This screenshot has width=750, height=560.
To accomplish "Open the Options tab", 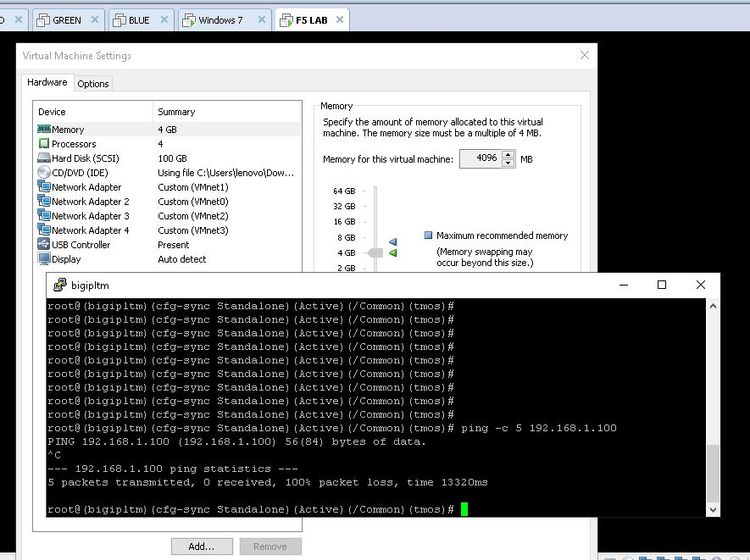I will [93, 84].
